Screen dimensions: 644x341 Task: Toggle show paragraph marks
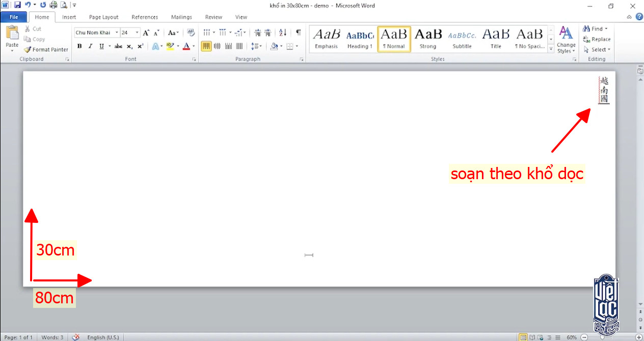pos(298,33)
